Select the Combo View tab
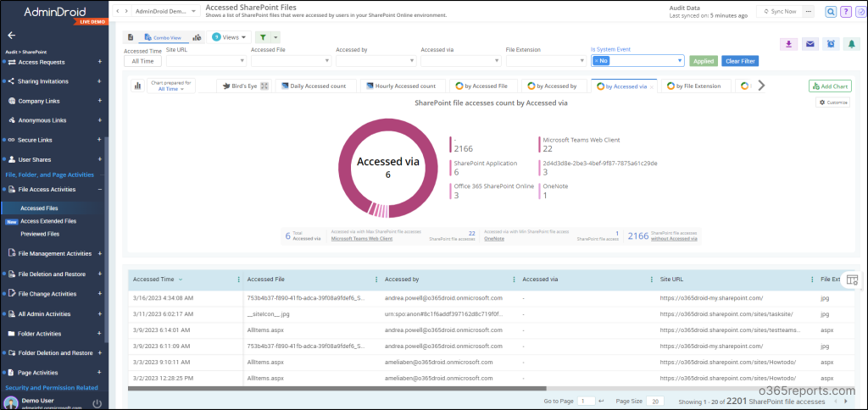Viewport: 868px width, 410px height. coord(163,37)
